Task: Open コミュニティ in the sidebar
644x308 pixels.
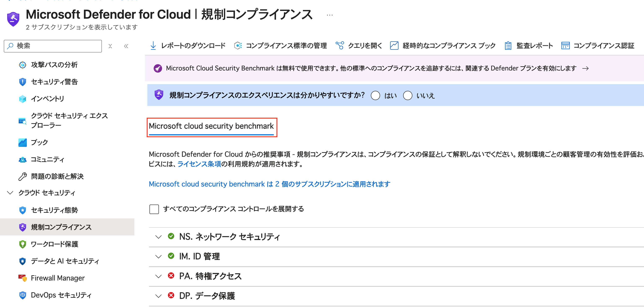Action: [48, 159]
